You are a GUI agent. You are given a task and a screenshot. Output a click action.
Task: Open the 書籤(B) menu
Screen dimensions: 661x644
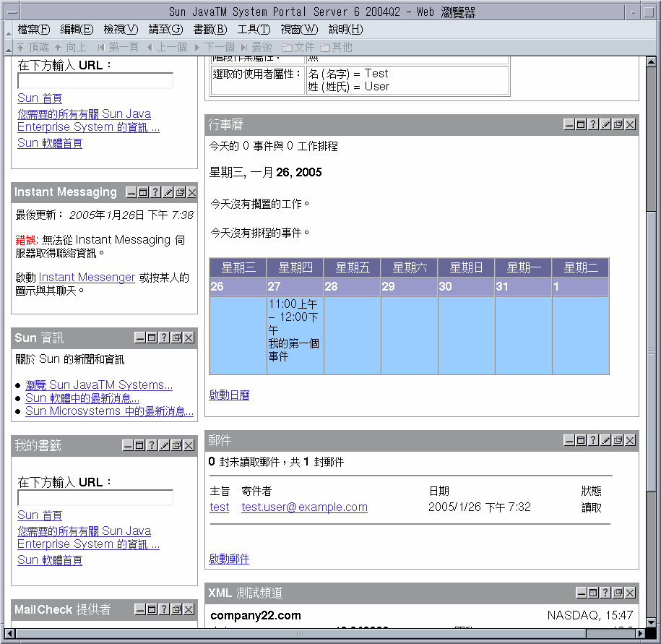coord(210,29)
